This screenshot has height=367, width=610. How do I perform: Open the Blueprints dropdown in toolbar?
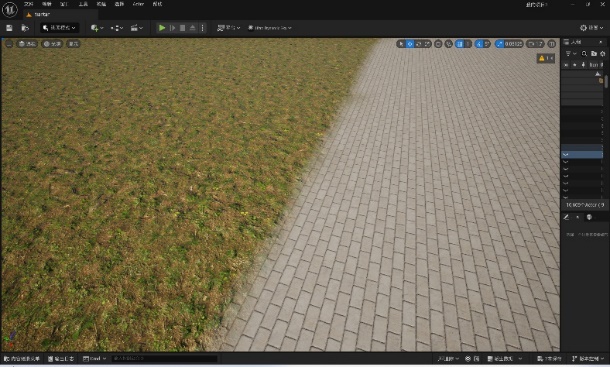117,28
